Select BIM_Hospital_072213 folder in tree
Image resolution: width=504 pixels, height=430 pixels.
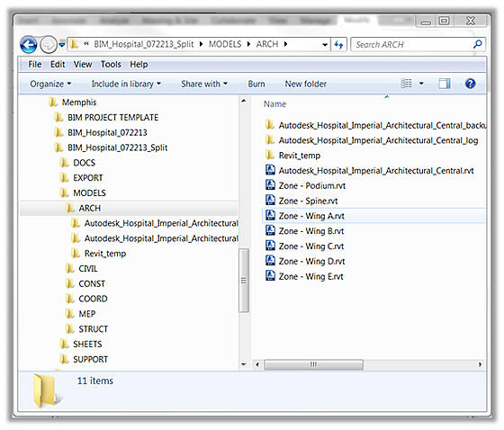click(x=101, y=132)
